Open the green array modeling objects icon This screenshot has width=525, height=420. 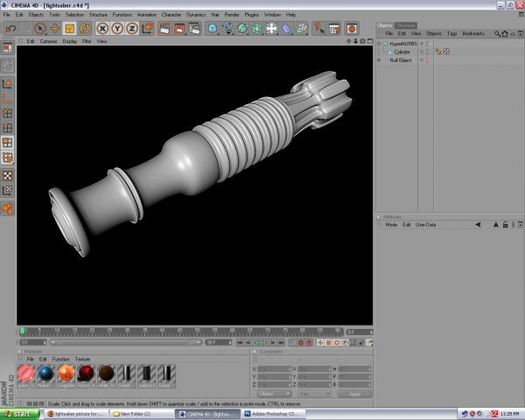pos(256,29)
